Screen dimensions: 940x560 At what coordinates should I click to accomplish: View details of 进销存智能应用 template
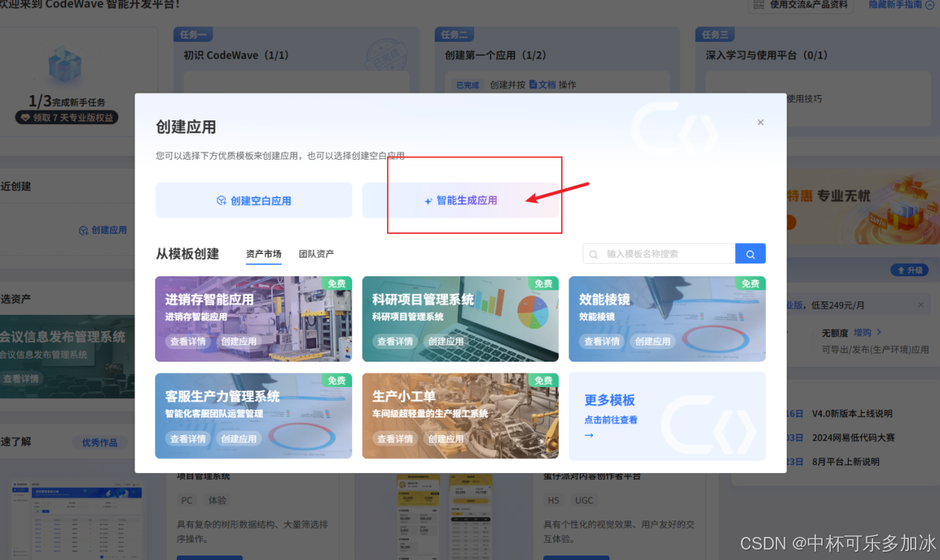click(188, 342)
